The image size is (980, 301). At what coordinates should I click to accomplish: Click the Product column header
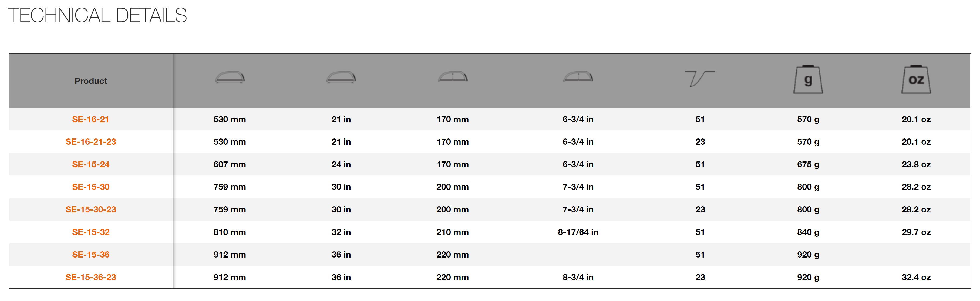90,81
